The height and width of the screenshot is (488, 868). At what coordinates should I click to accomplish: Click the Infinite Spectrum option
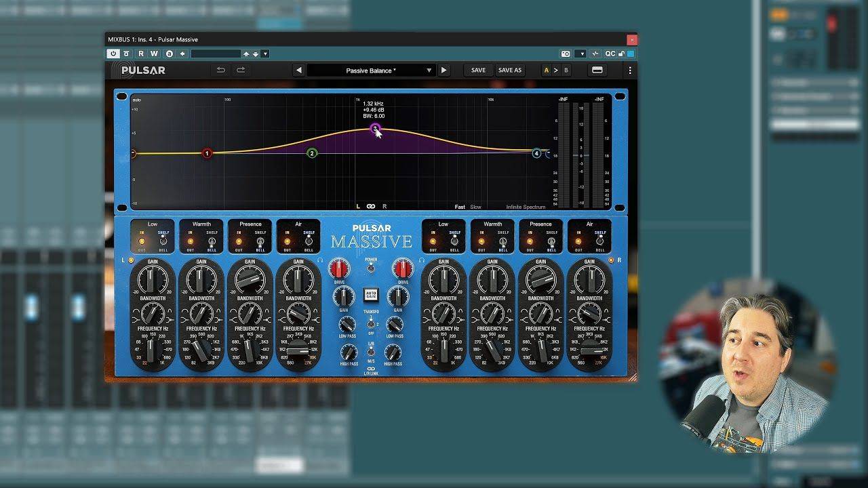coord(526,207)
